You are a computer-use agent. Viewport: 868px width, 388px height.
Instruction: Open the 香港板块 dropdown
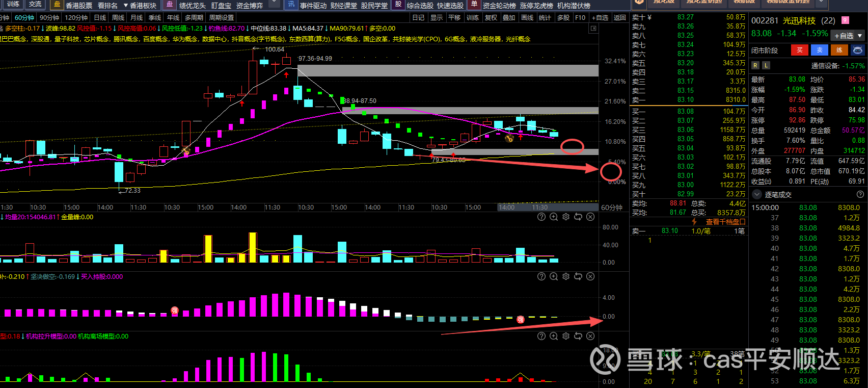pyautogui.click(x=140, y=5)
